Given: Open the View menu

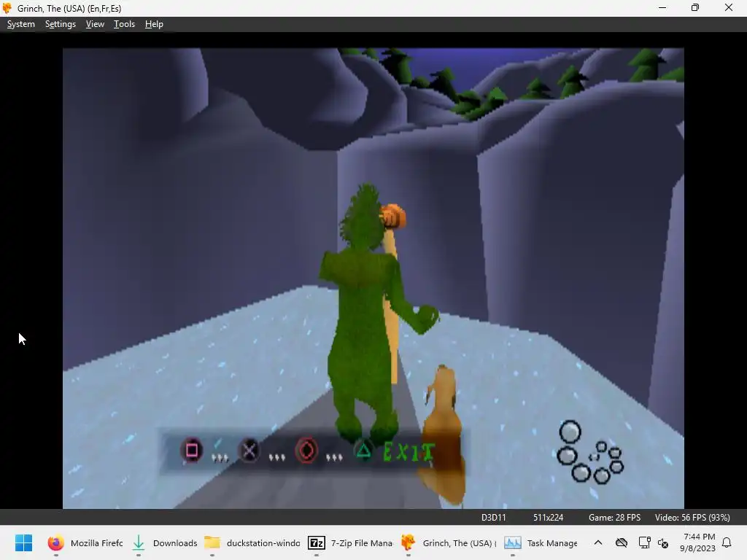Looking at the screenshot, I should tap(95, 24).
